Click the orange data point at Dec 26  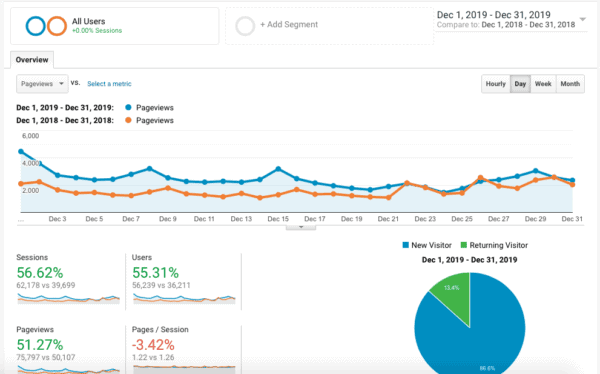coord(481,178)
